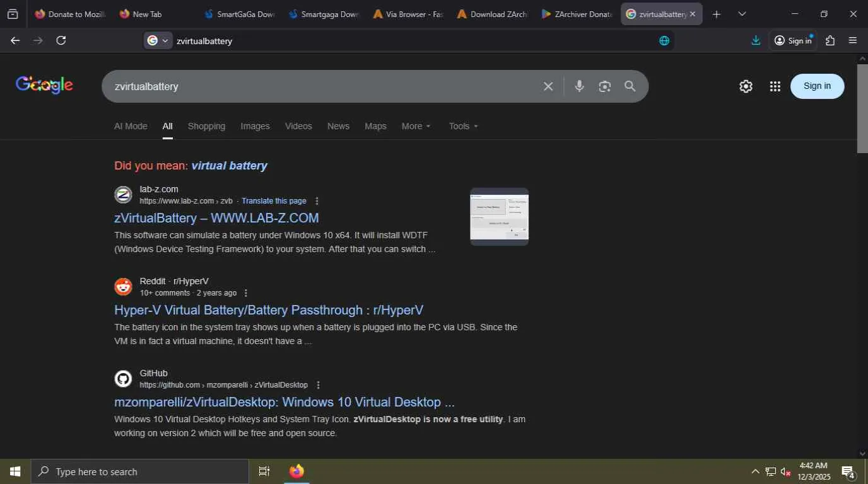Click 'virtual battery' spelling suggestion

[x=229, y=166]
